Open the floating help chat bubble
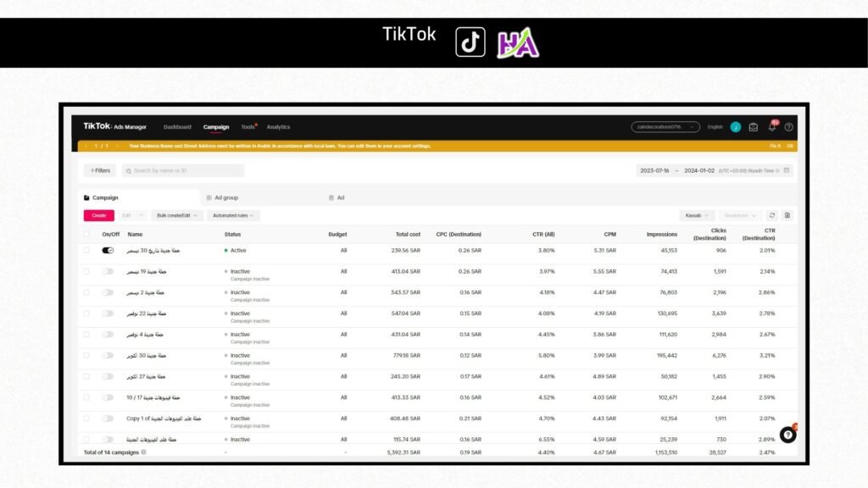Image resolution: width=868 pixels, height=488 pixels. click(x=787, y=435)
